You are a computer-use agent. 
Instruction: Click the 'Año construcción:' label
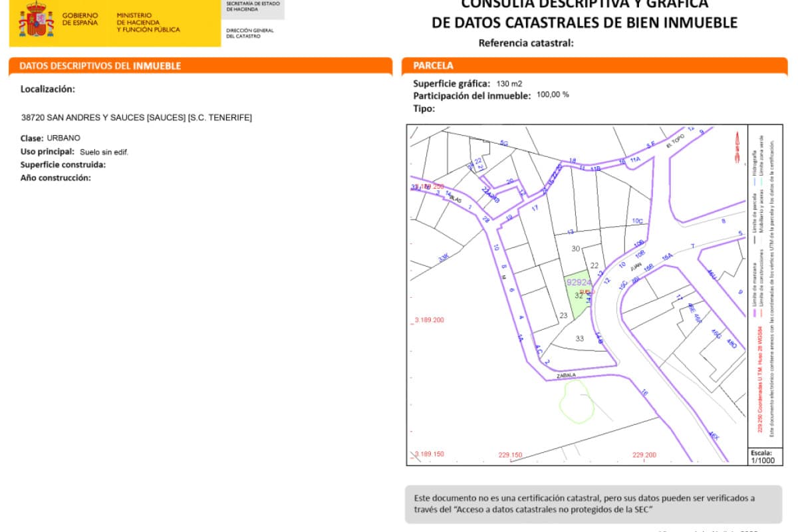pos(56,178)
